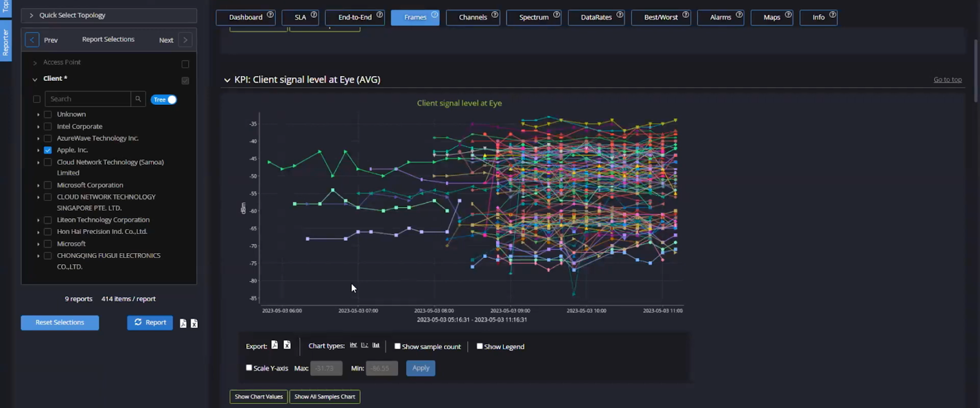The image size is (980, 408).
Task: Expand the Access Point section
Action: click(x=35, y=63)
